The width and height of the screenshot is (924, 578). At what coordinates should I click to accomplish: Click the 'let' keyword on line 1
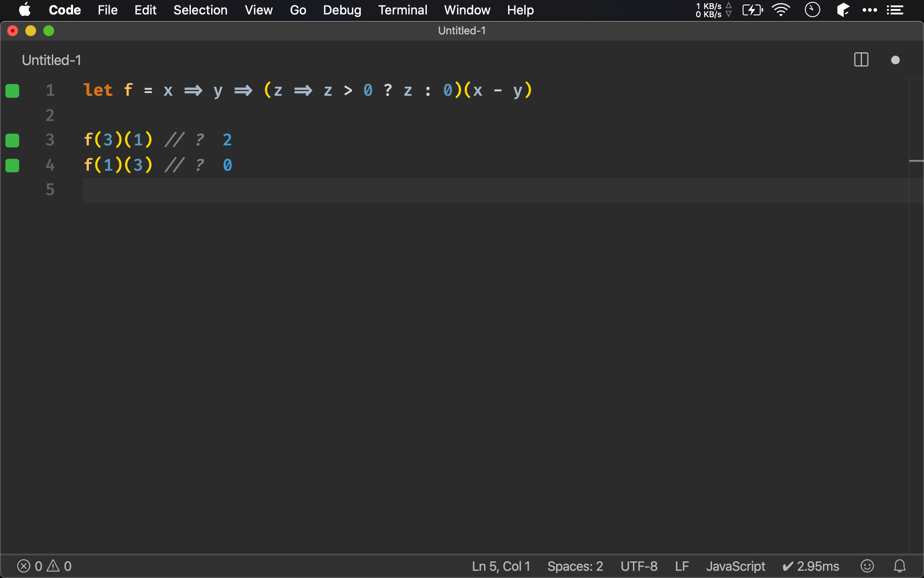click(x=98, y=90)
